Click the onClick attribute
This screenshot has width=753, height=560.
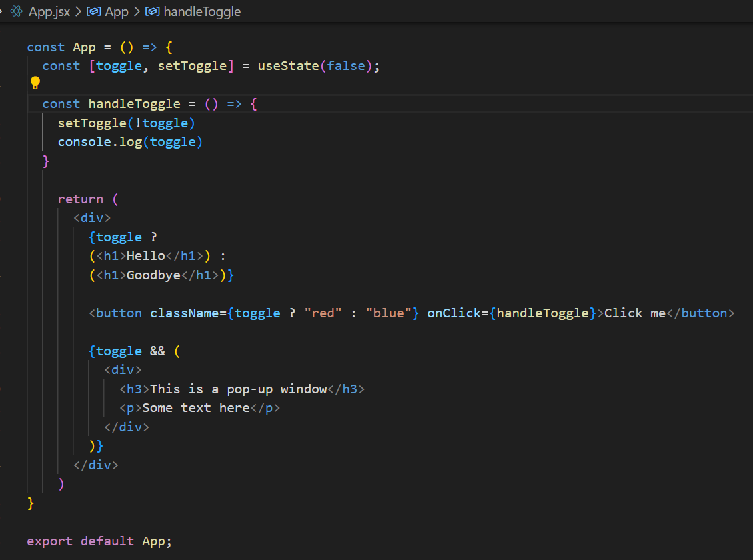[x=454, y=313]
